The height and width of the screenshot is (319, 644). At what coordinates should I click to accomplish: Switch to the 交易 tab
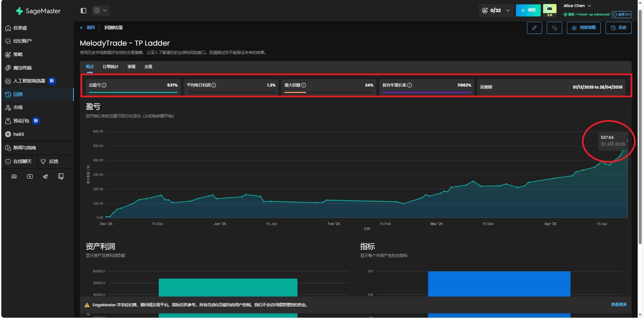148,67
